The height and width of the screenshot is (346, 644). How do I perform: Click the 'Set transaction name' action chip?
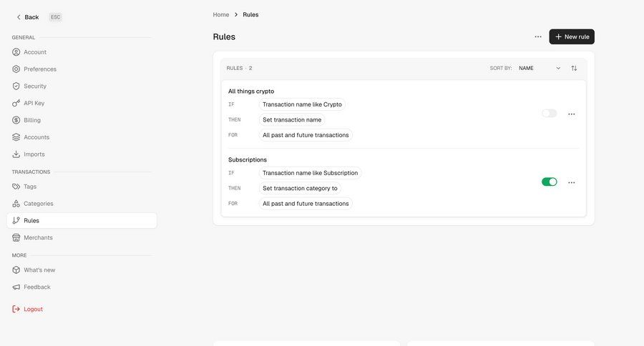292,120
